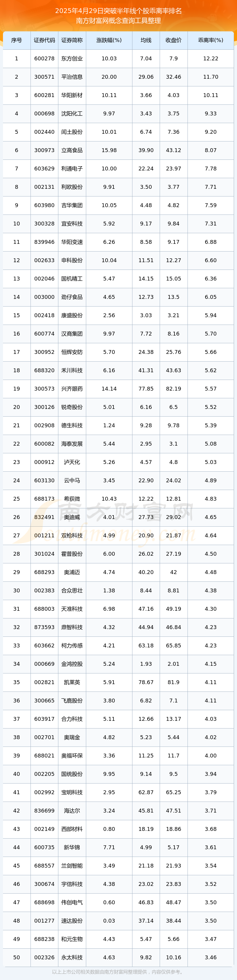Select stock name 伟创电气
The height and width of the screenshot is (980, 237).
(72, 902)
